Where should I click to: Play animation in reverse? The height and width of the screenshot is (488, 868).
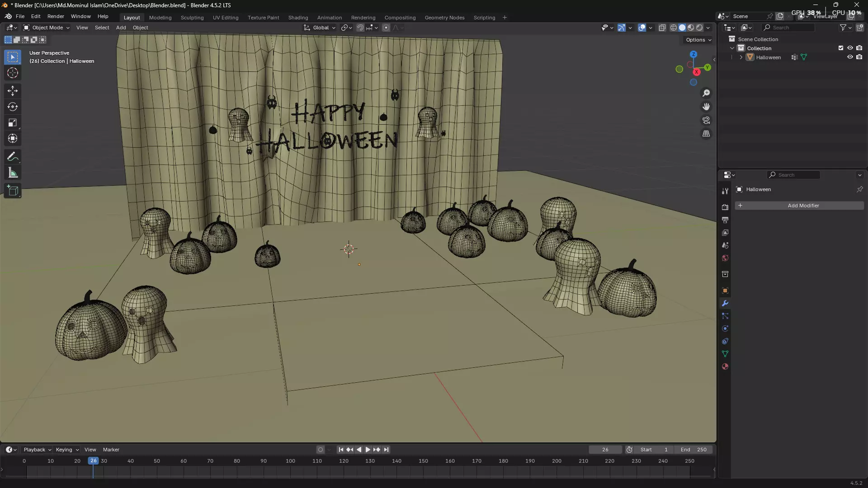pos(359,450)
